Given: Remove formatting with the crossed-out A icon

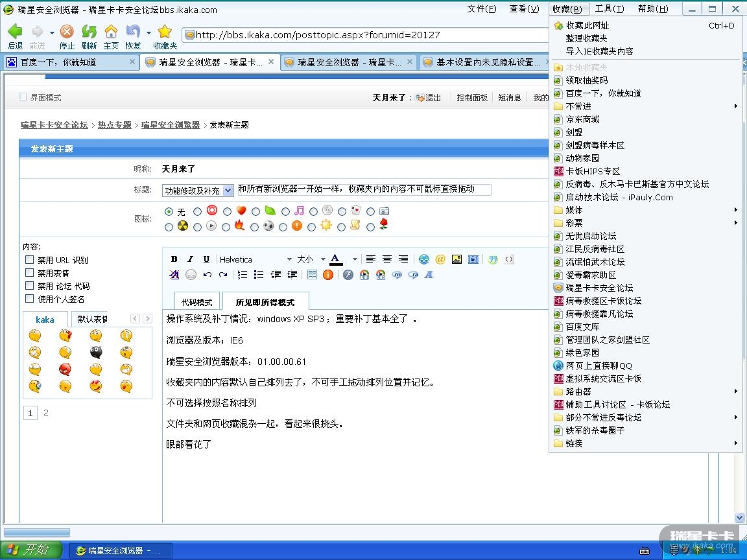Looking at the screenshot, I should coord(174,274).
